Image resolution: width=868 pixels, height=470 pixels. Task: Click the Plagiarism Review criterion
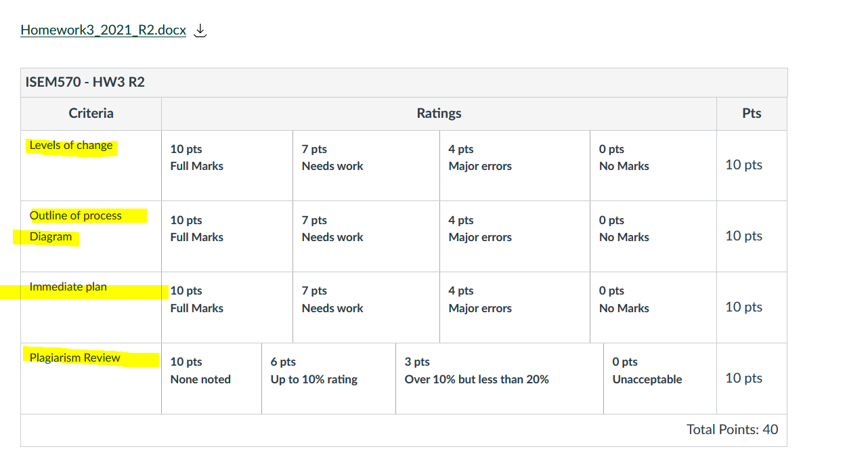tap(75, 358)
